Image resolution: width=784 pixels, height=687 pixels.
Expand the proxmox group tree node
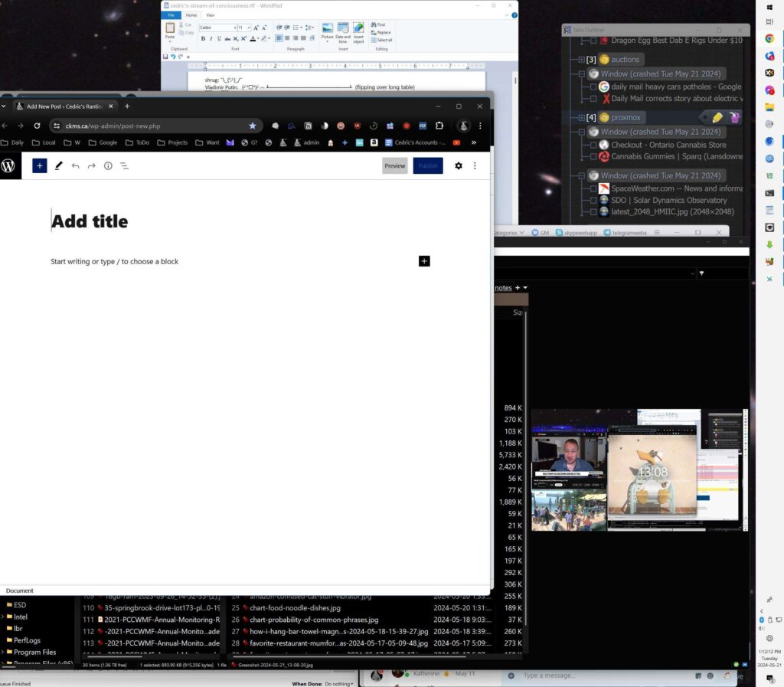click(x=582, y=118)
